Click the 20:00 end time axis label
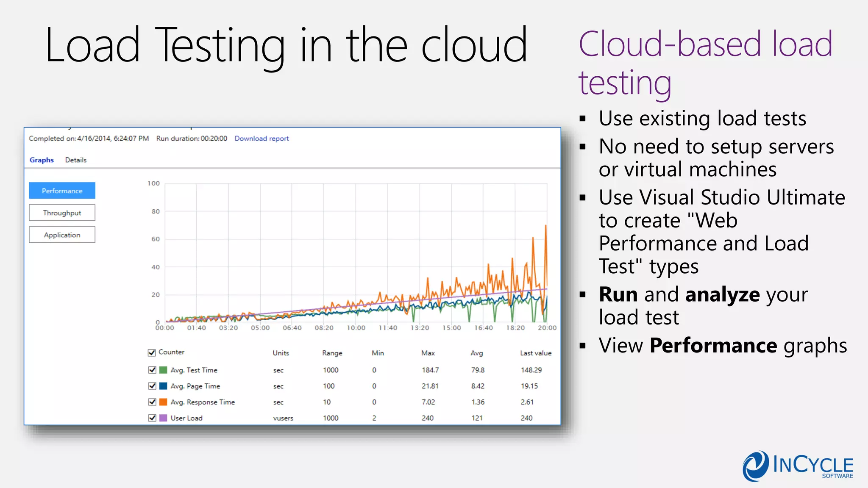Image resolution: width=868 pixels, height=488 pixels. [547, 328]
